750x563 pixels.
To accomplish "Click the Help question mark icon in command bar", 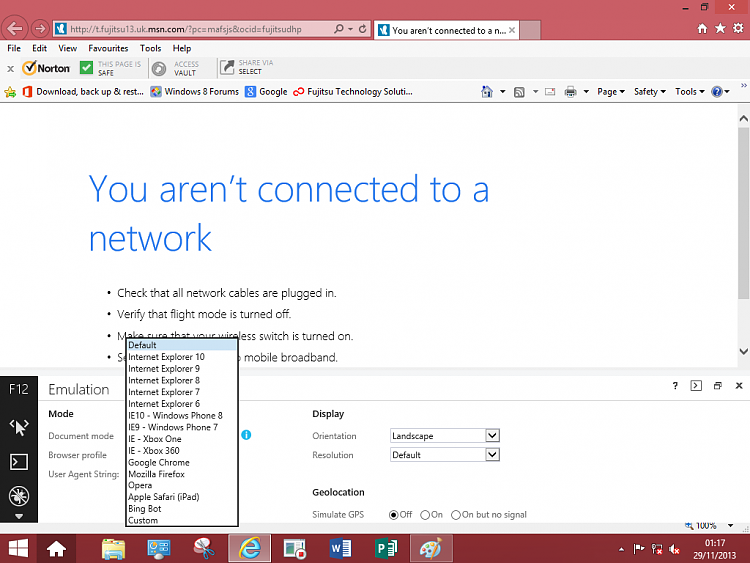I will (x=717, y=91).
